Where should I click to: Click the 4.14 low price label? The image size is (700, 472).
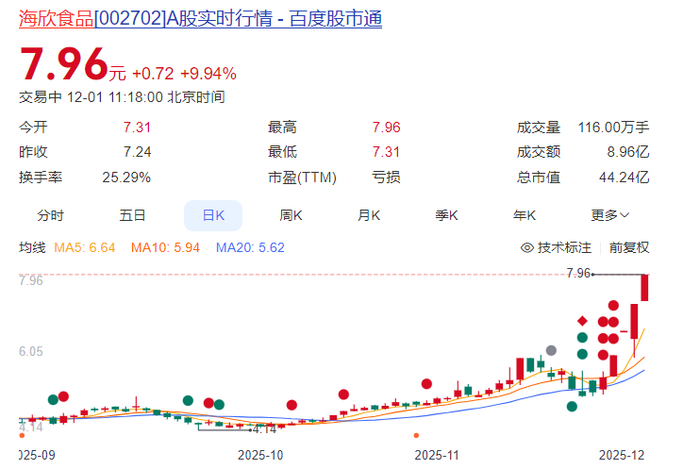(265, 430)
